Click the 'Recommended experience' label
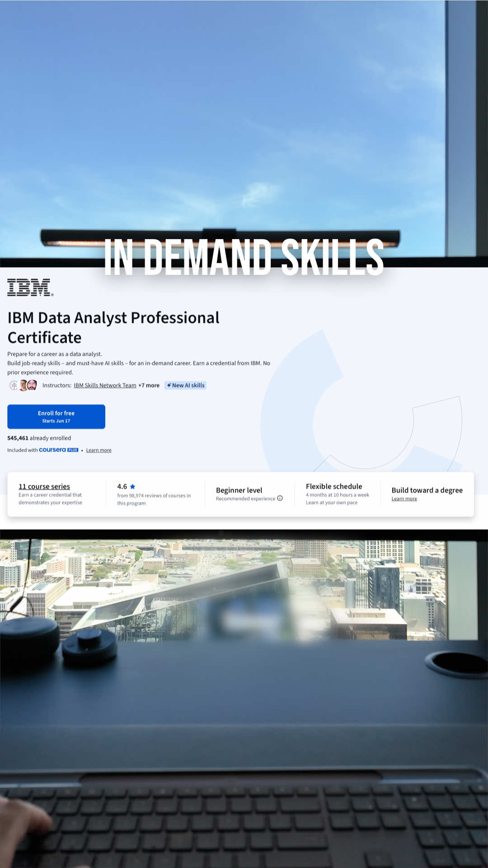The image size is (488, 868). coord(245,499)
